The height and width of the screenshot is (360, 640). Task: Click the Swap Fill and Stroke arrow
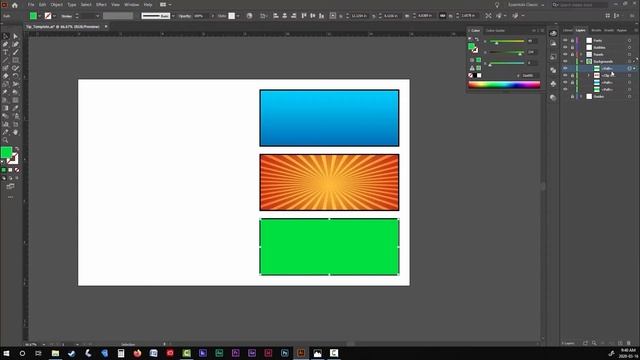coord(17,149)
